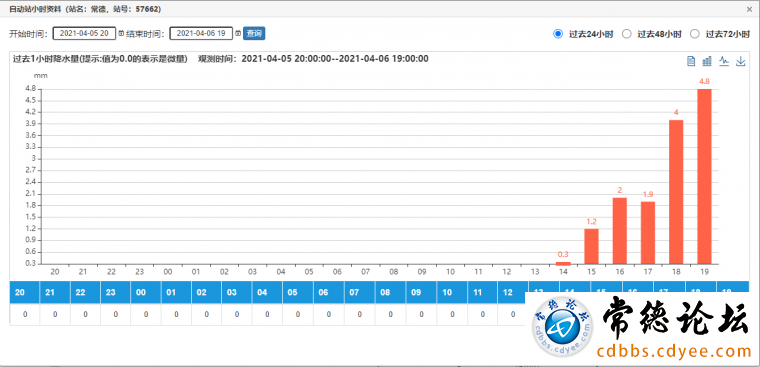Click the bar labeled 1.9 at hour 17
The height and width of the screenshot is (367, 760).
tap(648, 233)
